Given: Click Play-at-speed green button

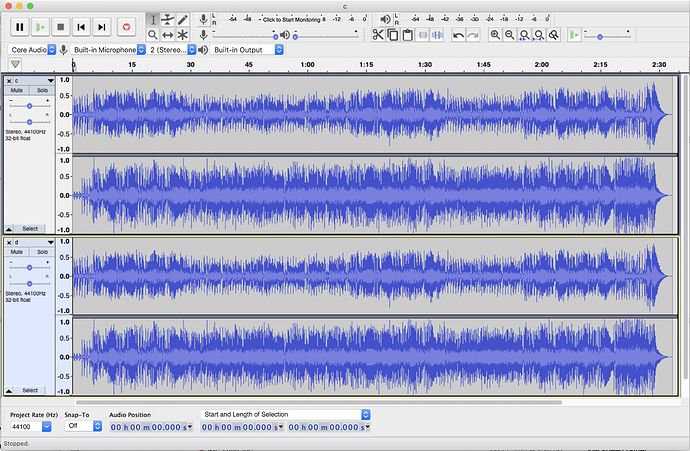Looking at the screenshot, I should click(574, 35).
